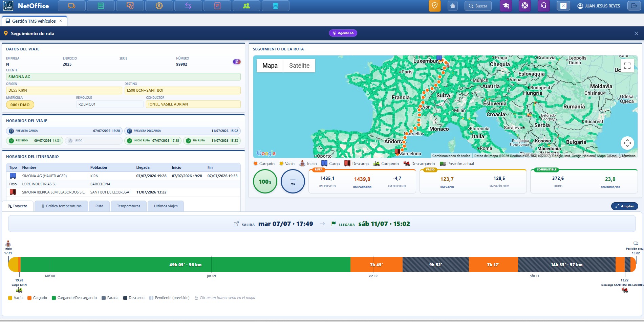Open the banknote payments module icon
The width and height of the screenshot is (644, 322).
click(x=130, y=6)
